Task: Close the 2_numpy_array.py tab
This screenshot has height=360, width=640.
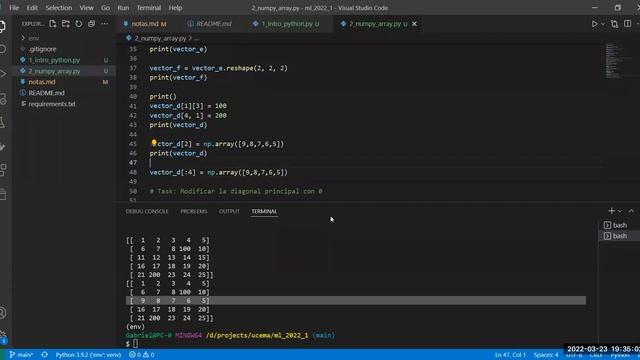Action: (414, 24)
